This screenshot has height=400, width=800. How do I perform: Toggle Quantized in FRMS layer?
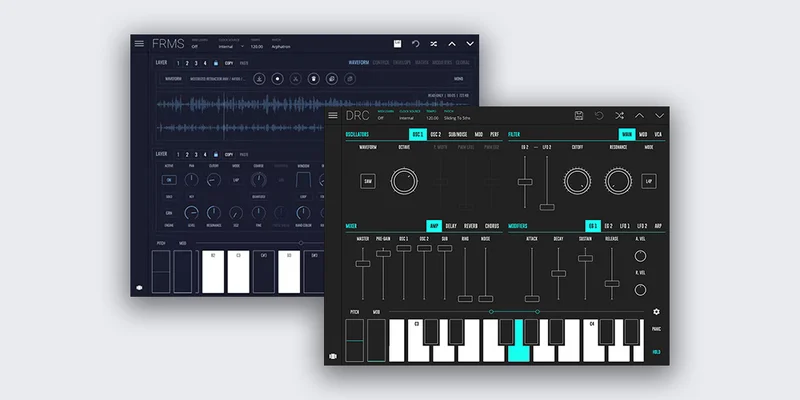click(259, 196)
